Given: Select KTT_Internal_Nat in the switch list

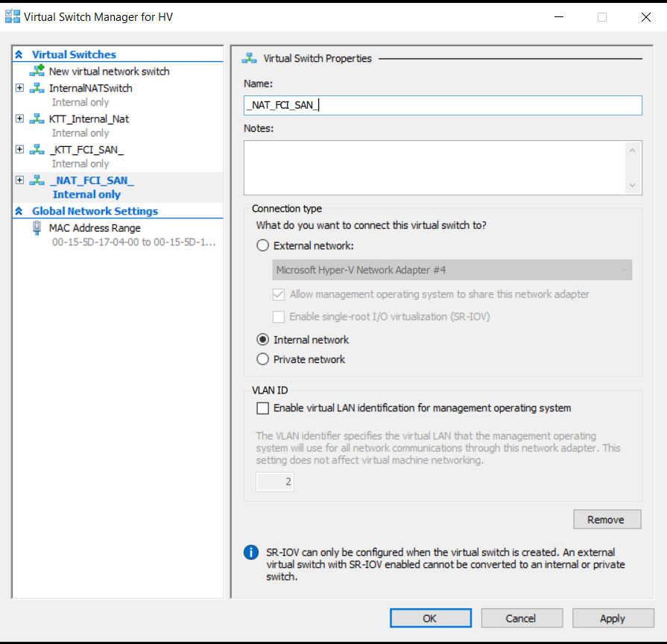Looking at the screenshot, I should click(x=89, y=119).
